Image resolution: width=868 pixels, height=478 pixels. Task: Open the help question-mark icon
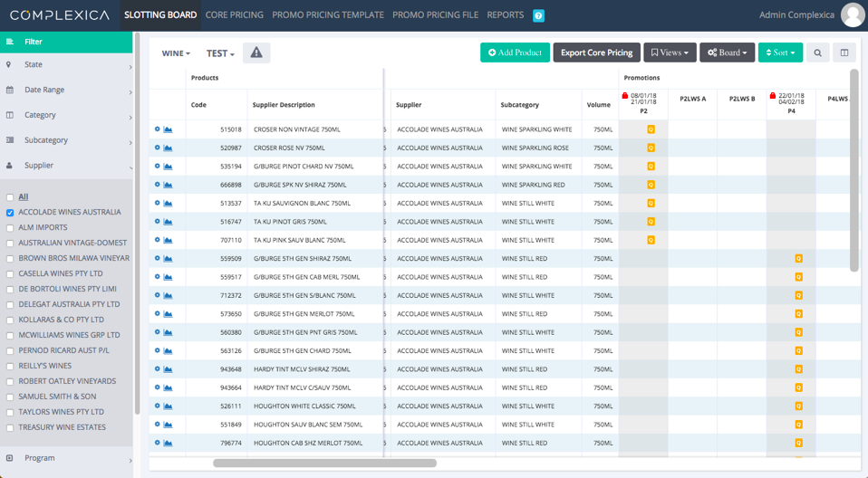point(538,16)
